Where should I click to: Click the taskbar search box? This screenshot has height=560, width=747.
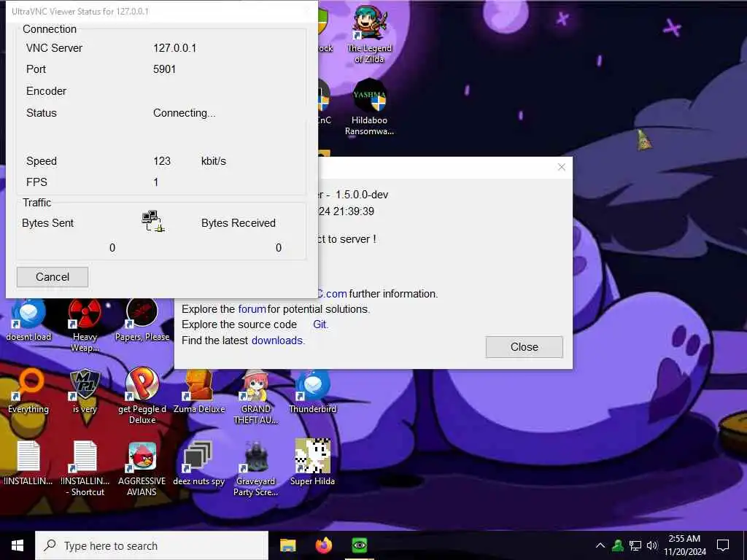(x=152, y=545)
